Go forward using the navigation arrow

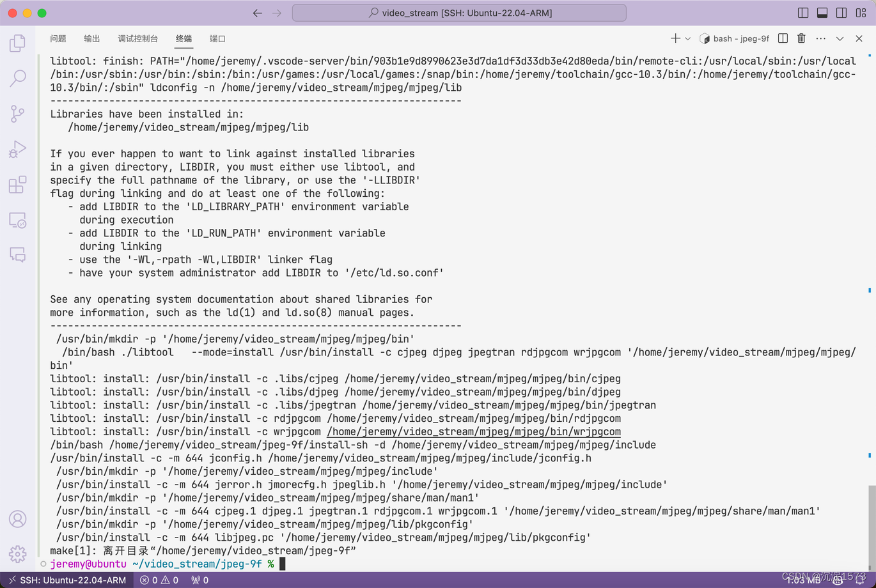277,13
